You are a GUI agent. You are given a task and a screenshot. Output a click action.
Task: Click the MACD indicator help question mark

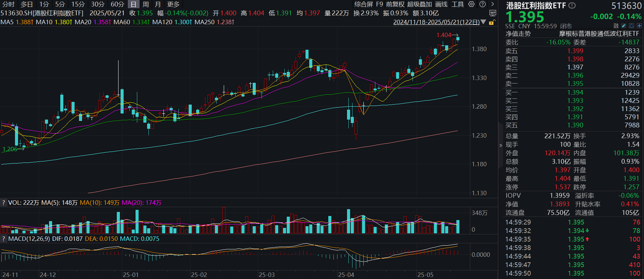(4, 239)
